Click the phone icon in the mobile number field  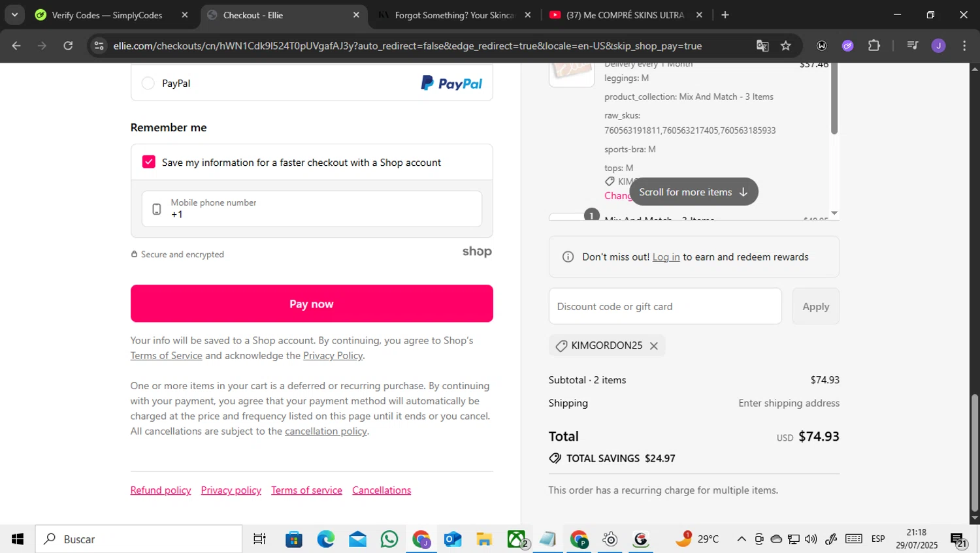pos(157,209)
